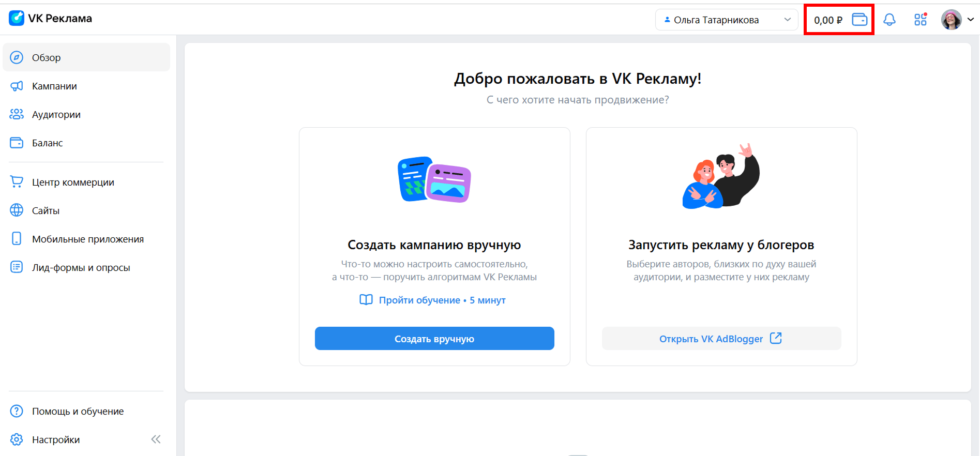Select Обзор in the sidebar
This screenshot has width=980, height=456.
[86, 57]
